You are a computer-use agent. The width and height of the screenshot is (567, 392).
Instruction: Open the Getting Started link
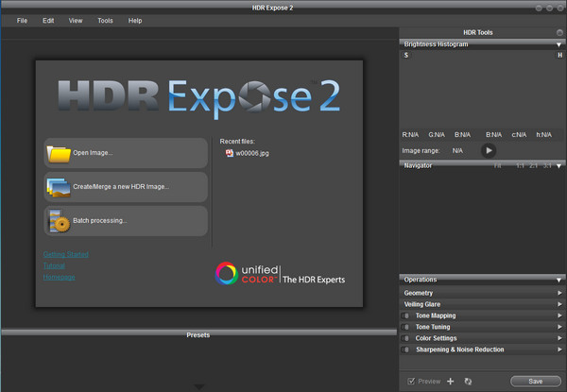pos(66,254)
